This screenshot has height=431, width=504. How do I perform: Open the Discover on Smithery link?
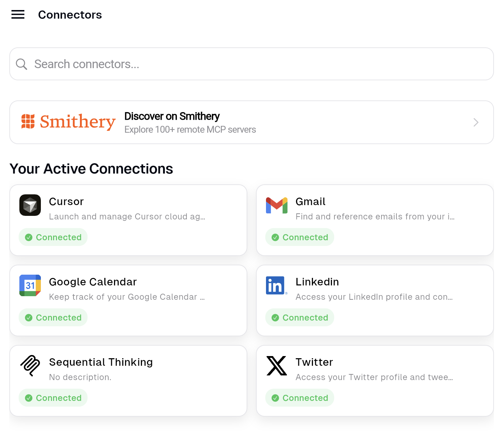point(172,117)
